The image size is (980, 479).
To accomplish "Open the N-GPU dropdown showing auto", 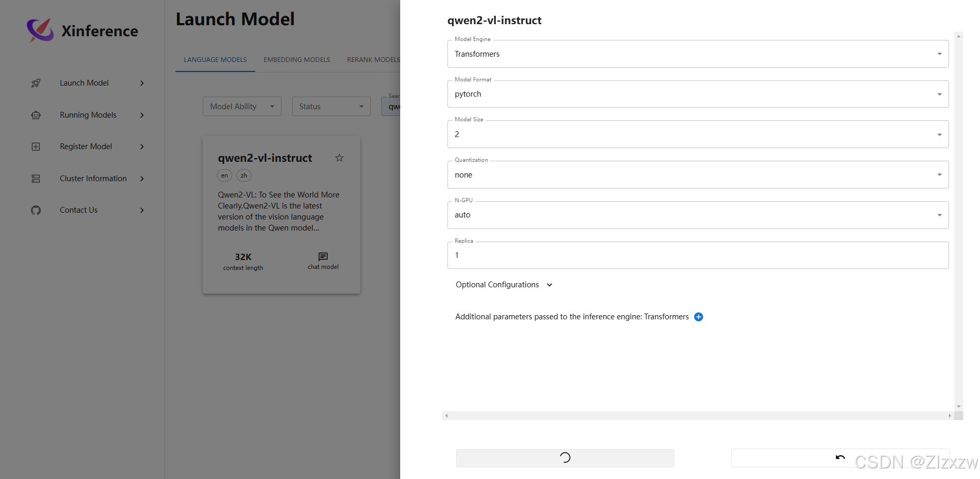I will [698, 215].
